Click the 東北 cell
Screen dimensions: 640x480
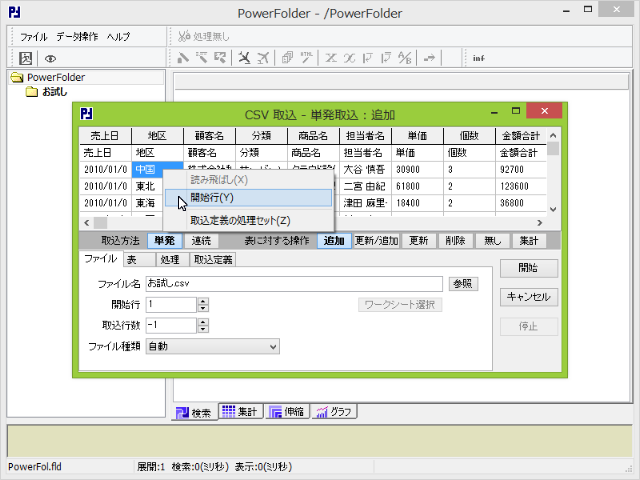click(147, 187)
